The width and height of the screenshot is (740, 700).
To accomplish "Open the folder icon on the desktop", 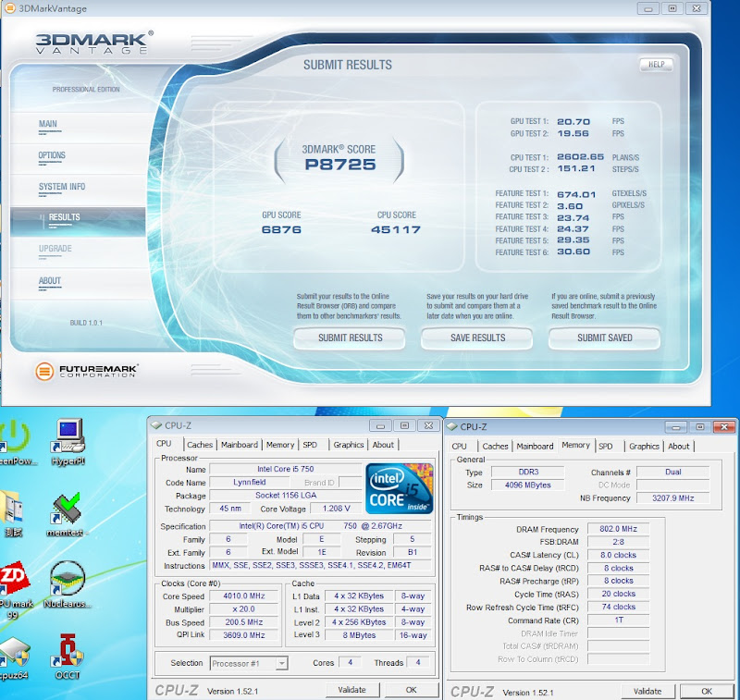I will tap(11, 514).
